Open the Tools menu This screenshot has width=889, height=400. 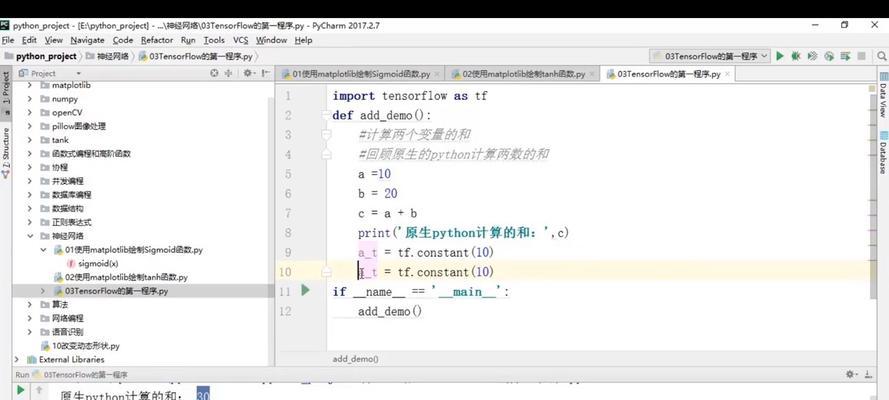[x=214, y=40]
